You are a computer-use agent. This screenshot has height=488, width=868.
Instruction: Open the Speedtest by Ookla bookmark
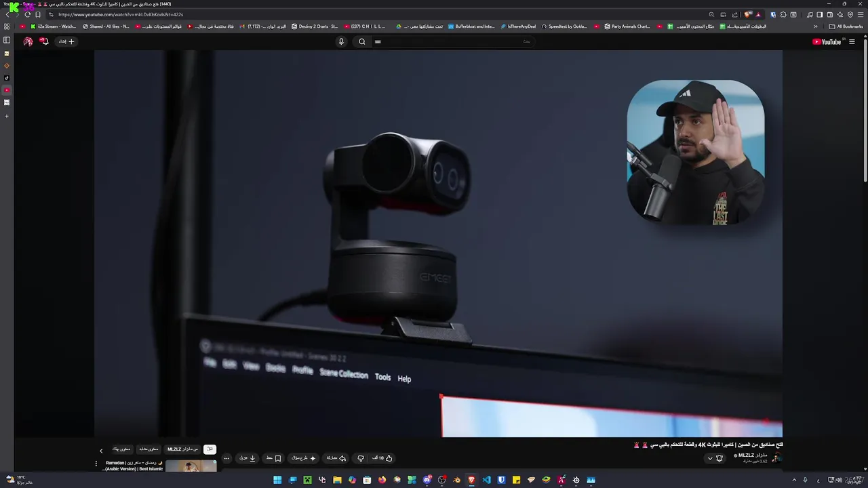pos(564,26)
